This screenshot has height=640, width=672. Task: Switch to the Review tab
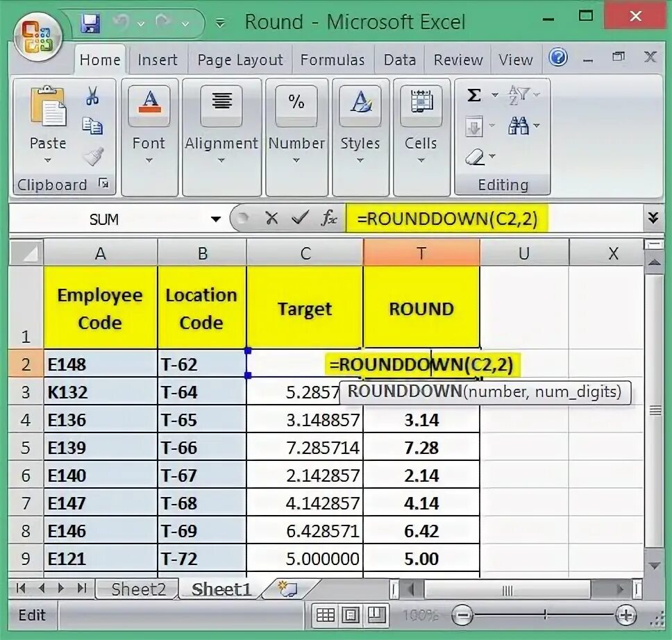457,60
